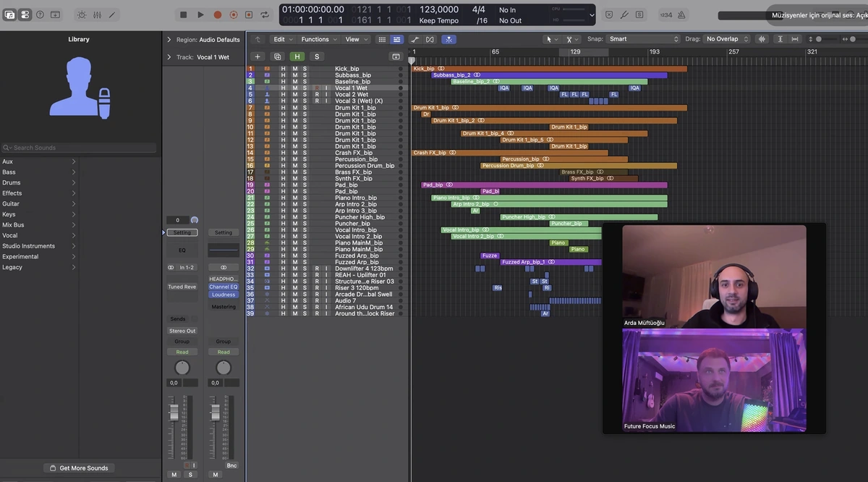
Task: Toggle the Solo S icon in control bar
Action: pos(639,14)
